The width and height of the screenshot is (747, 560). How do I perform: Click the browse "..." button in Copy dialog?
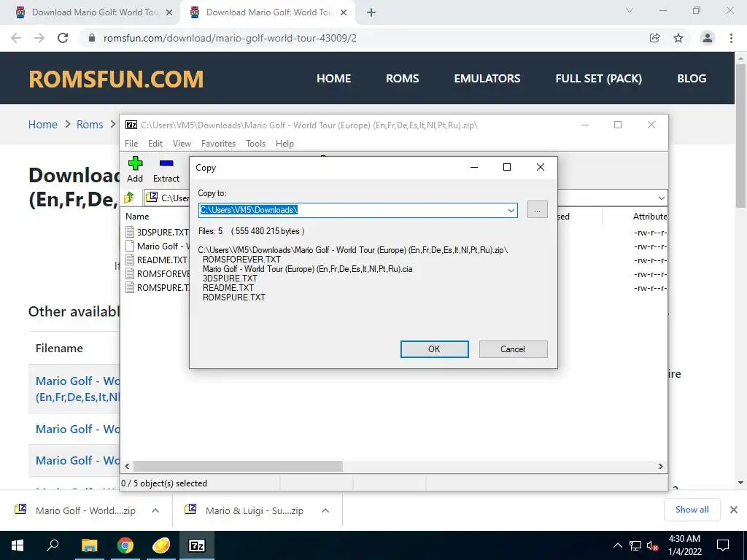pos(538,209)
